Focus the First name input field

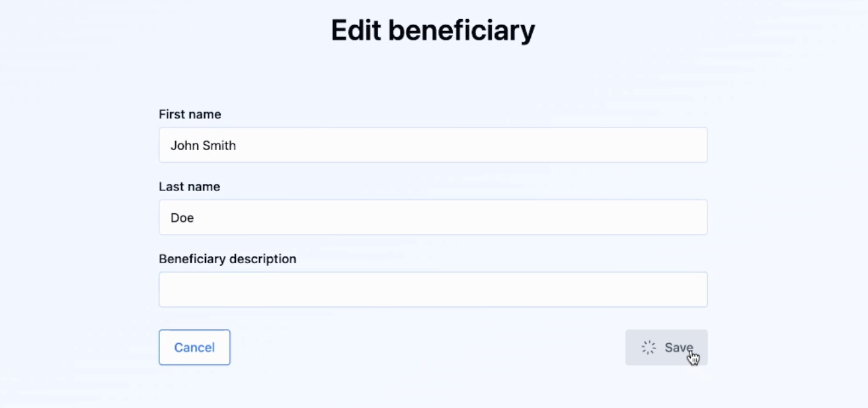click(x=433, y=145)
